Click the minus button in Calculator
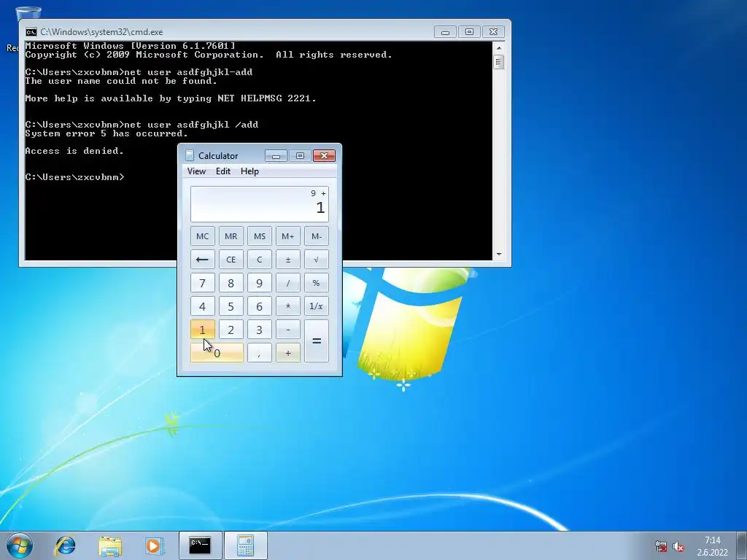This screenshot has height=560, width=747. [x=287, y=330]
